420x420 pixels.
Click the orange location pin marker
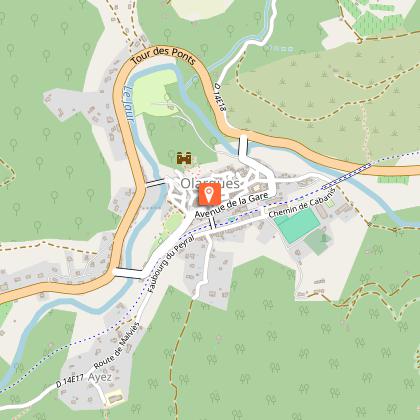(210, 194)
